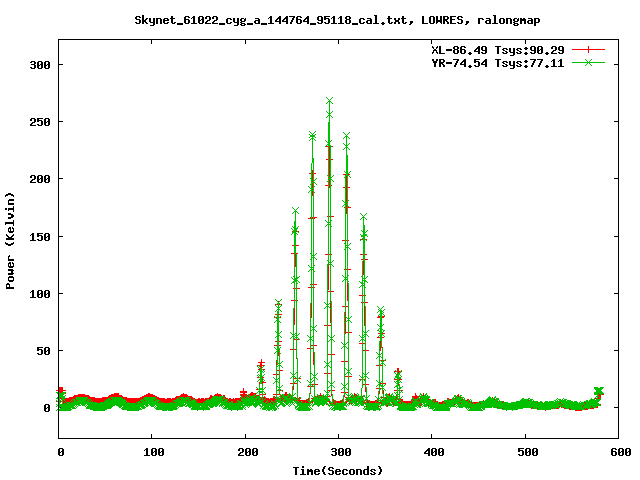Click the 100 tick label on x-axis

point(152,452)
